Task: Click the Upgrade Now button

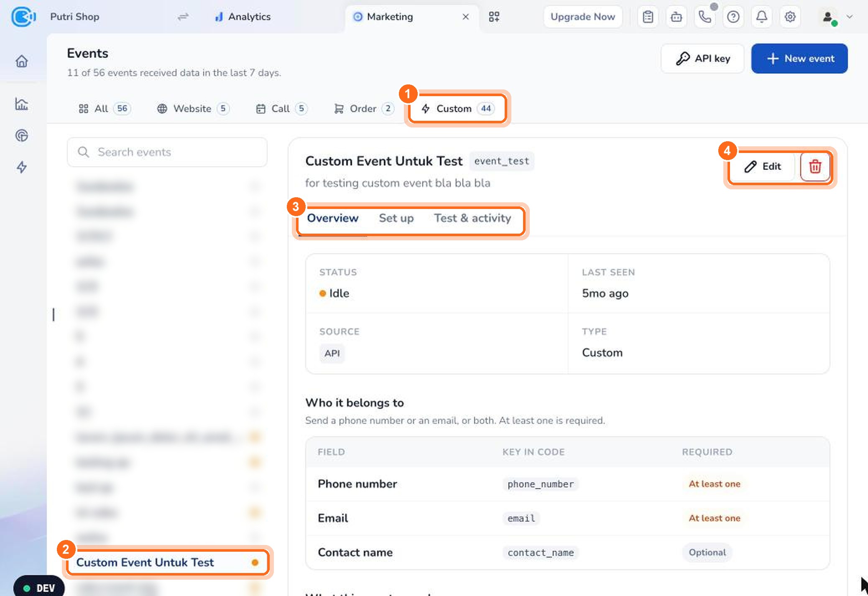Action: click(x=583, y=17)
